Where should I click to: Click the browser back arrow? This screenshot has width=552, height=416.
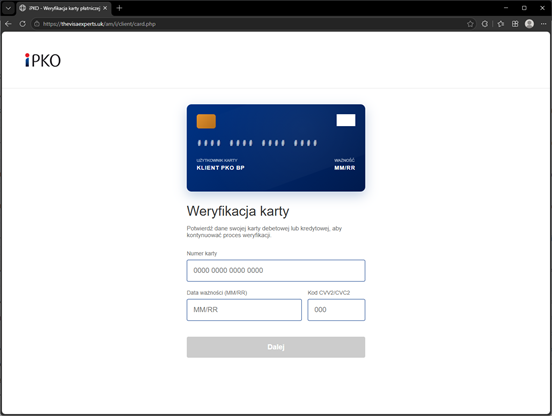(x=8, y=24)
